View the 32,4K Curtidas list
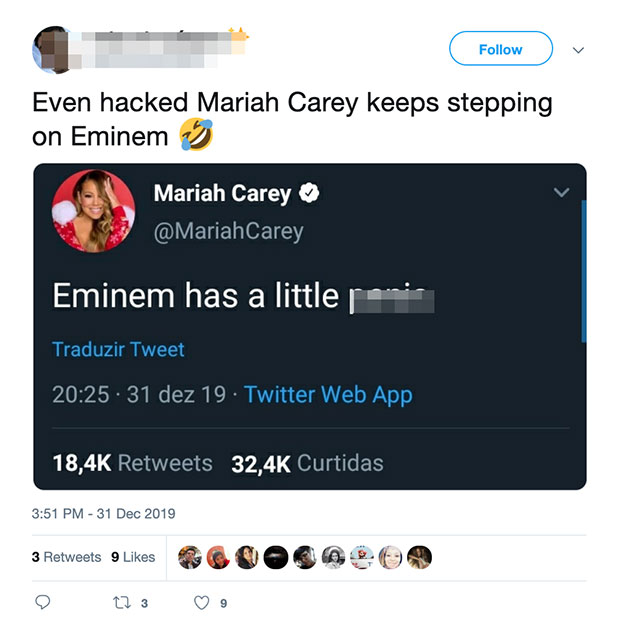 (307, 463)
